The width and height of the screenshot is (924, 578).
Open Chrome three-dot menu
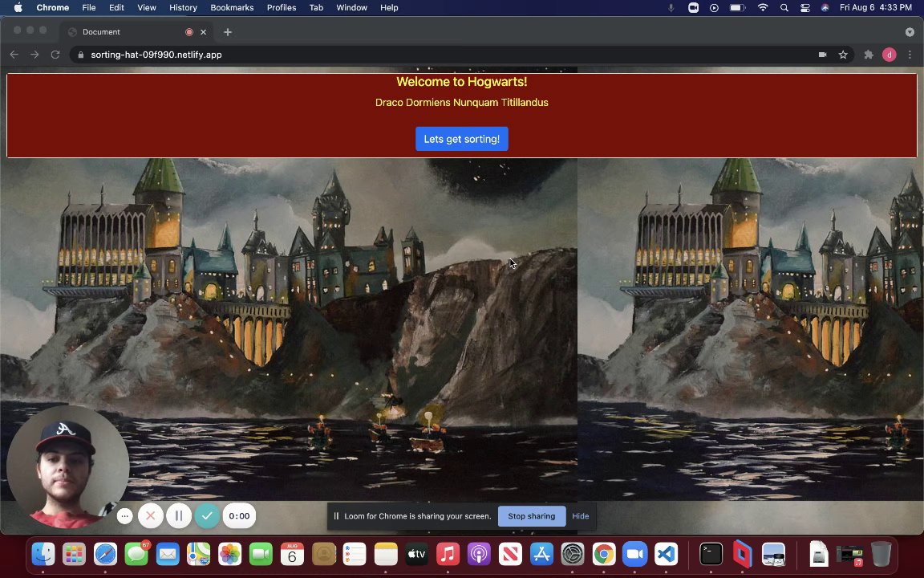point(910,55)
